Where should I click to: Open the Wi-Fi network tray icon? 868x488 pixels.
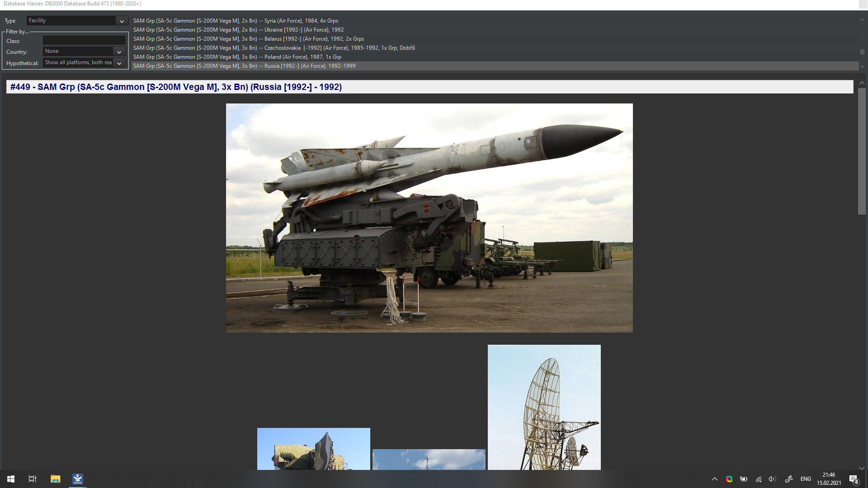[759, 479]
